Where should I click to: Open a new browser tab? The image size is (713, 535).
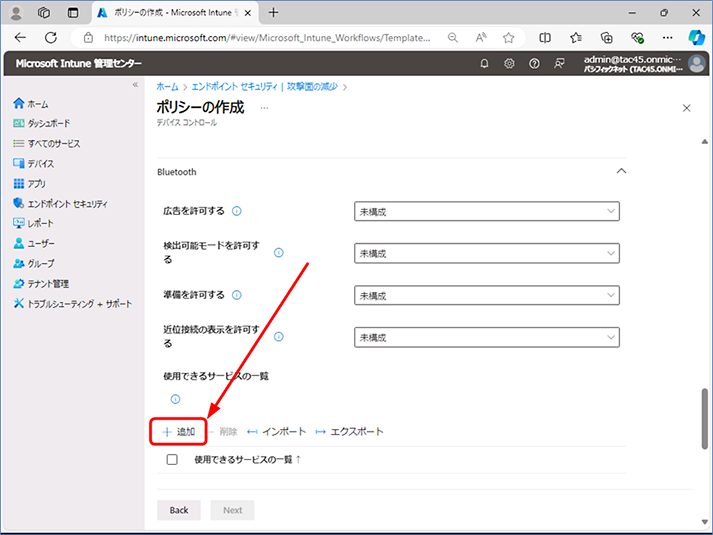click(273, 13)
